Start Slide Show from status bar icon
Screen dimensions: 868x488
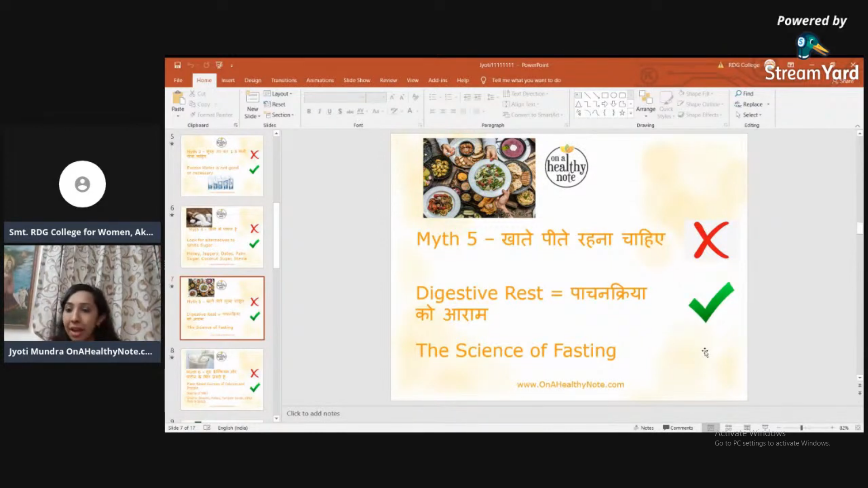765,427
